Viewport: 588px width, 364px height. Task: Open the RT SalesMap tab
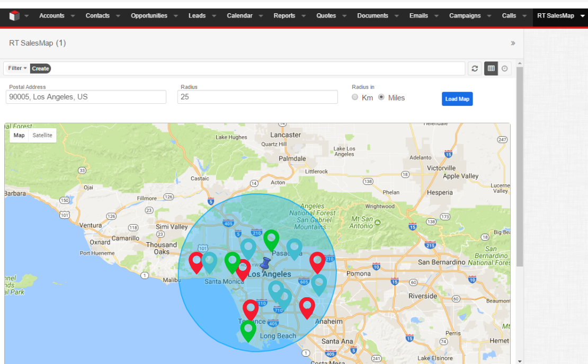coord(555,16)
